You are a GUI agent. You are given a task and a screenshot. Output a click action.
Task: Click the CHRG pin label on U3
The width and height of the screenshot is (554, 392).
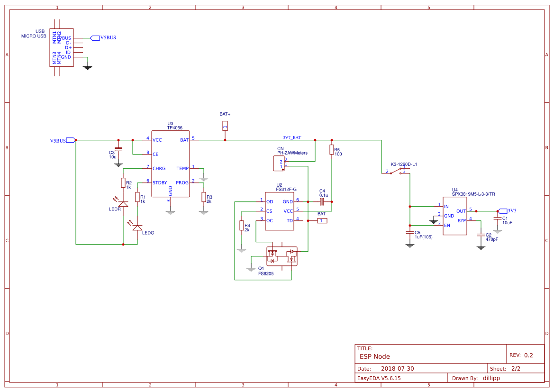pos(159,169)
